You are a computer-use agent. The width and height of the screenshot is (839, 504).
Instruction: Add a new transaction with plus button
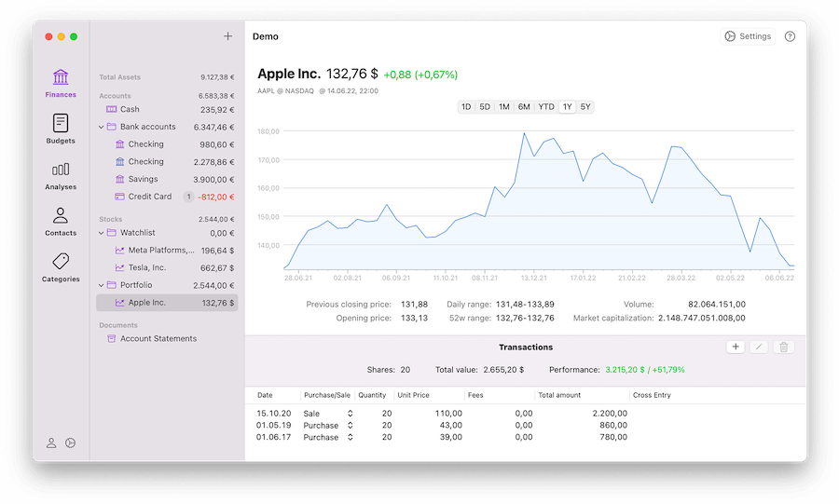(x=736, y=347)
